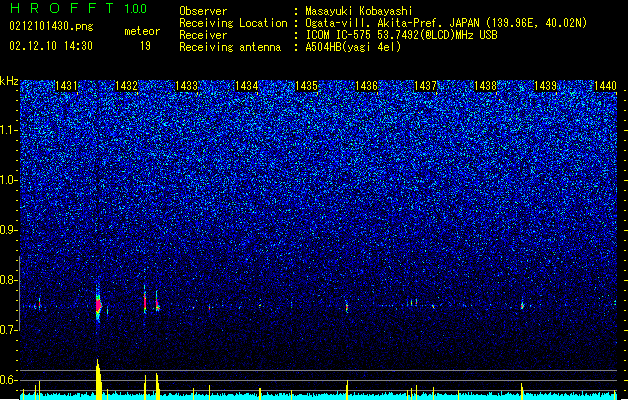Click the 0.9 frequency axis label
This screenshot has width=629, height=400.
[8, 230]
